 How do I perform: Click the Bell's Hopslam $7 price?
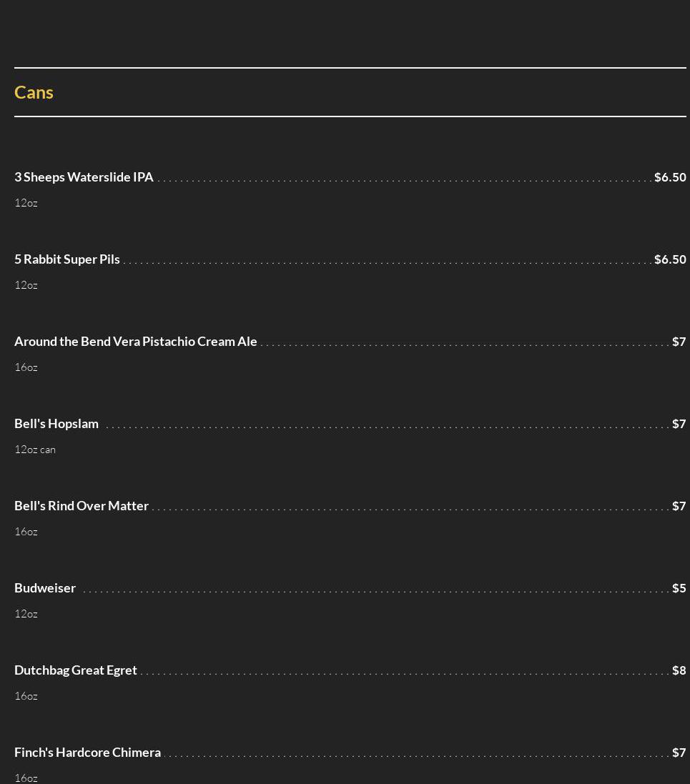679,424
